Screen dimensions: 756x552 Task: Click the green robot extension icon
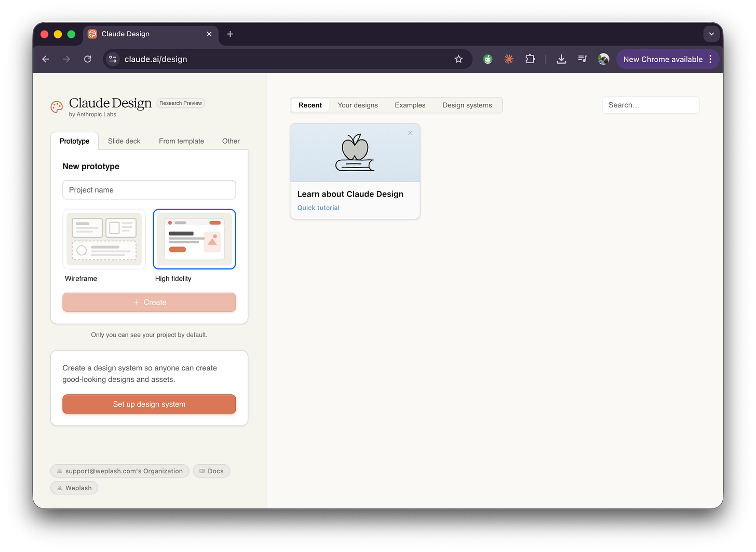click(x=488, y=59)
